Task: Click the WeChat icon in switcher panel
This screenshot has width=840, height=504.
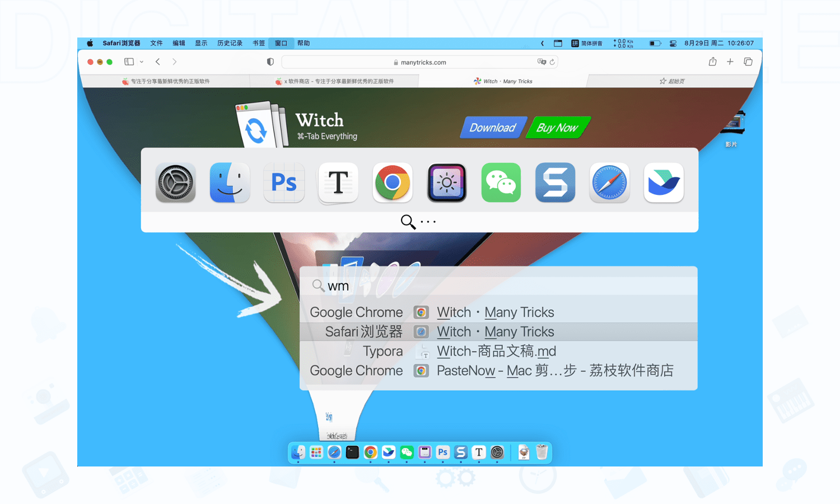Action: click(501, 183)
